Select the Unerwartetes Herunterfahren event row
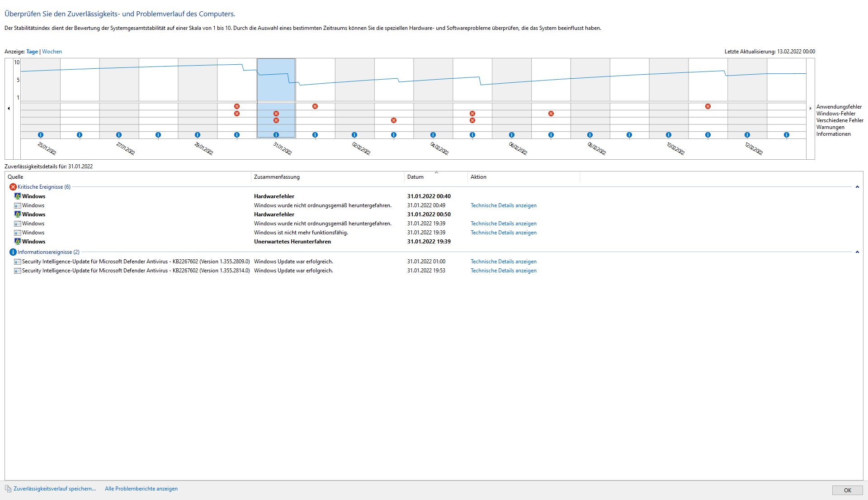Viewport: 868px width, 500px height. point(292,242)
